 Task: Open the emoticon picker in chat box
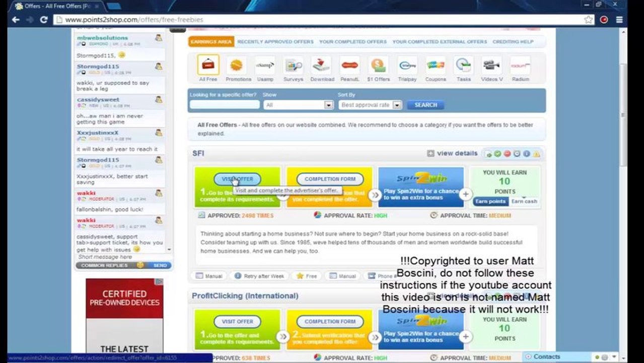click(140, 265)
